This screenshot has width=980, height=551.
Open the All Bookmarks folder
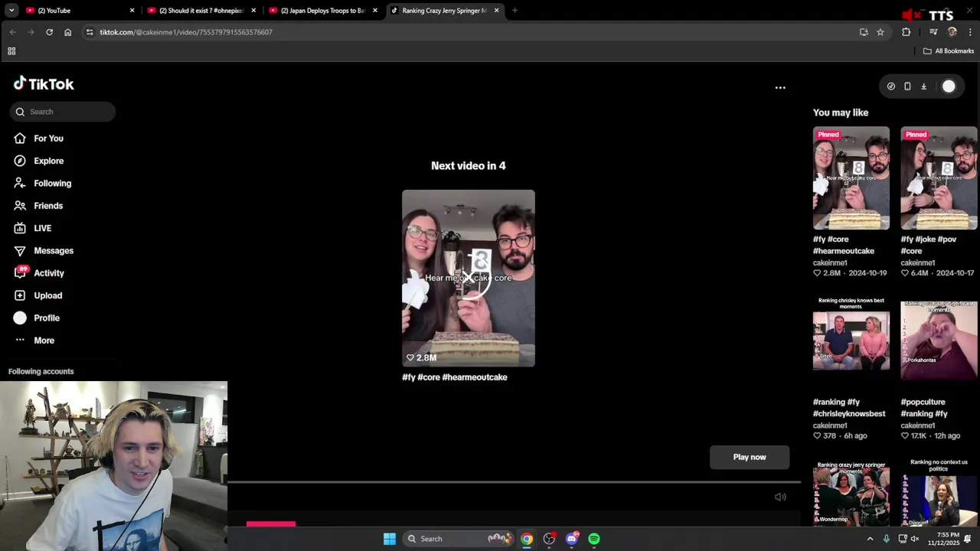coord(949,51)
